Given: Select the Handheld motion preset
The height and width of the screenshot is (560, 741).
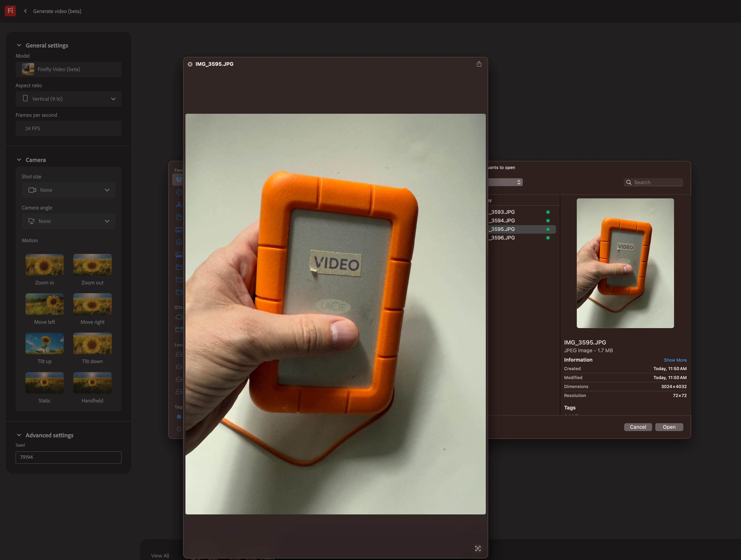Looking at the screenshot, I should (x=93, y=382).
